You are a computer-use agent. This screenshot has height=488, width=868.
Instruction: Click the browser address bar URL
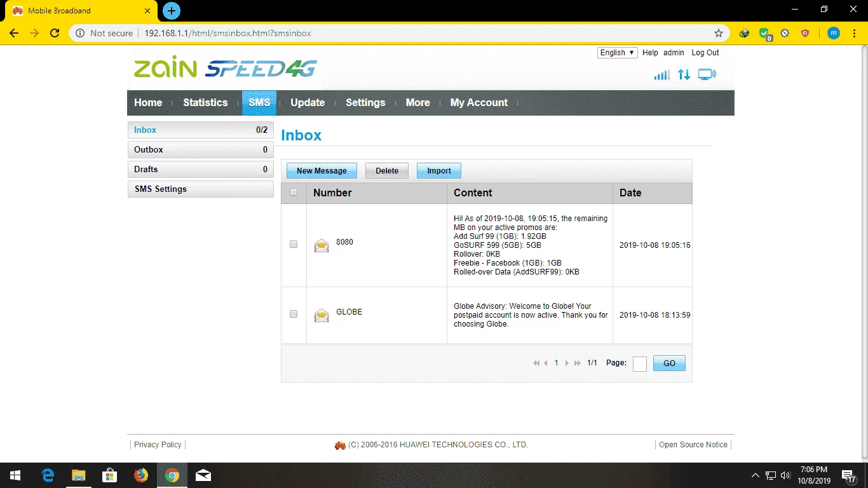pos(227,33)
